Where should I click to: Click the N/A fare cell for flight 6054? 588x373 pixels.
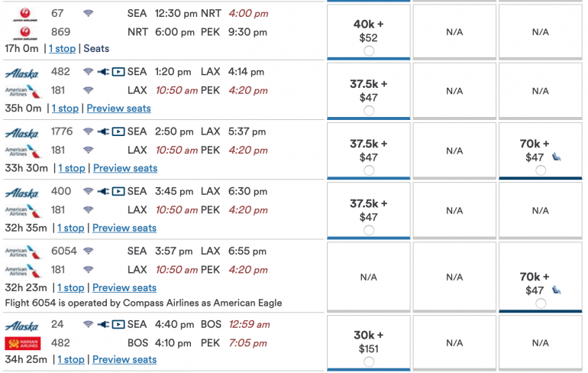[x=369, y=277]
